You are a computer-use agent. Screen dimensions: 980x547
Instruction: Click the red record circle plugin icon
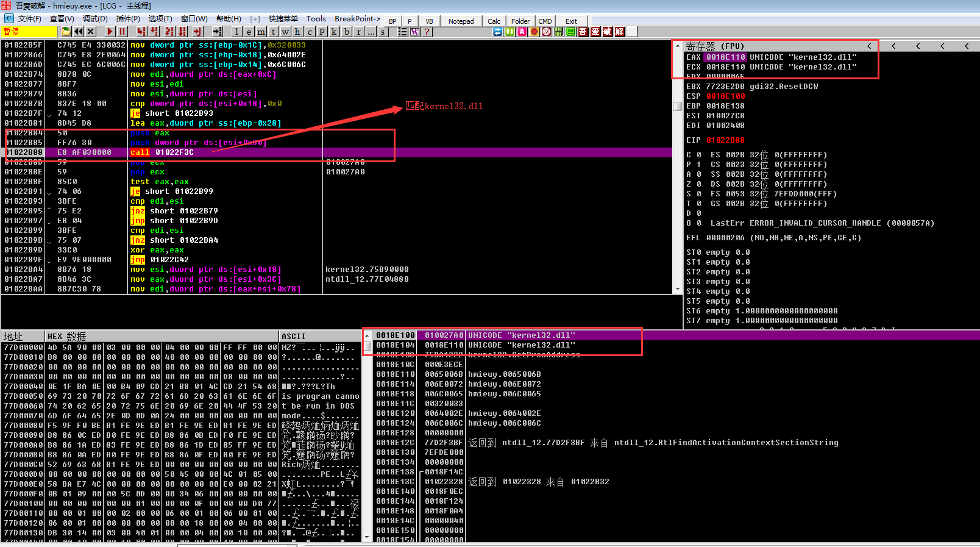(534, 32)
